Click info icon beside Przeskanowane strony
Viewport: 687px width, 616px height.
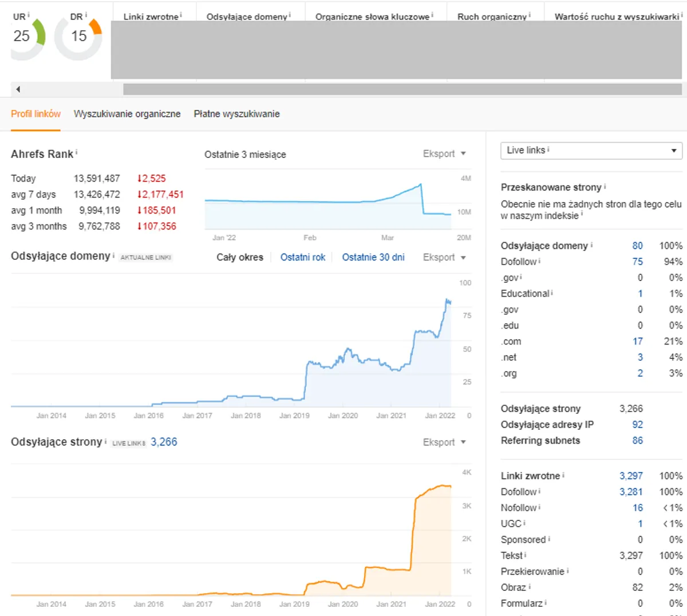(605, 186)
